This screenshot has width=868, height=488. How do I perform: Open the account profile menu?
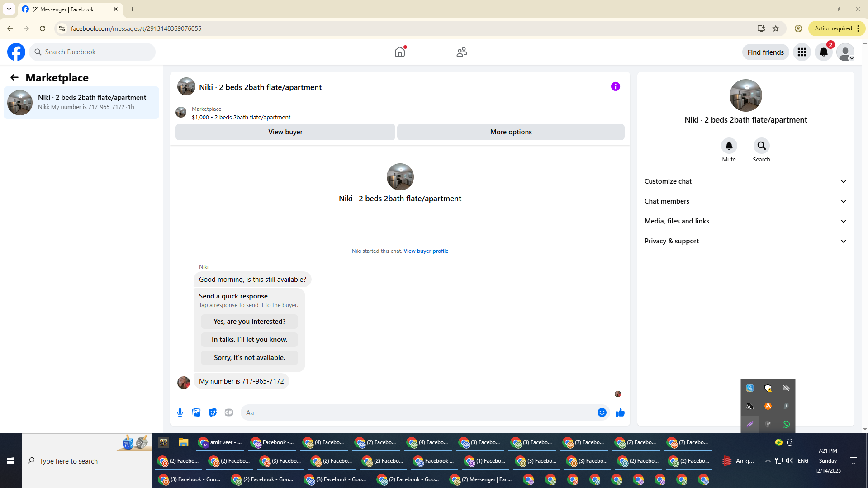click(x=845, y=52)
